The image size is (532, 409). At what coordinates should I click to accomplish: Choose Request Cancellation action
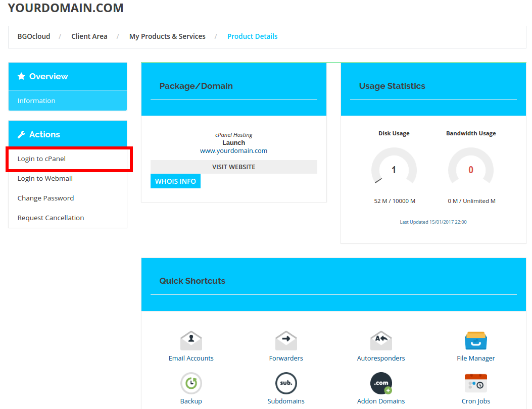[x=68, y=218]
